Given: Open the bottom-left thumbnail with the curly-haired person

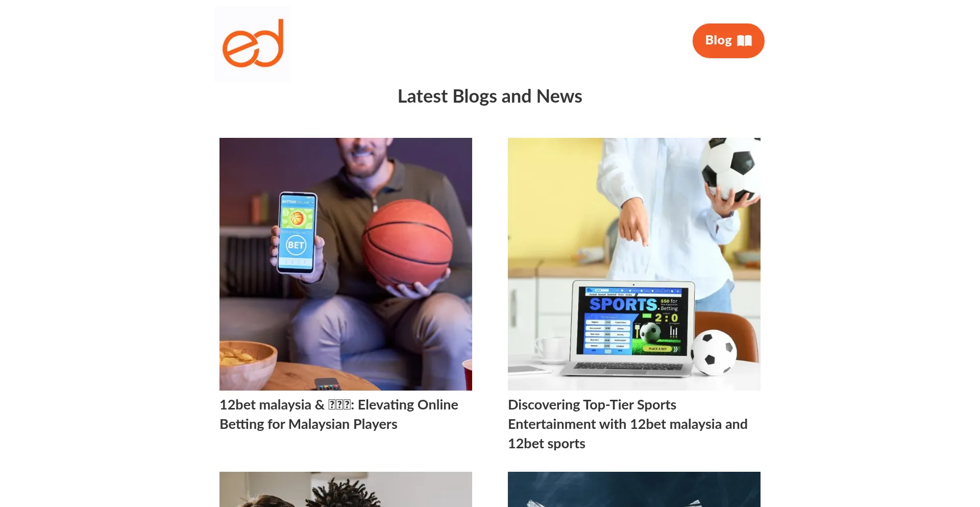Looking at the screenshot, I should point(346,489).
